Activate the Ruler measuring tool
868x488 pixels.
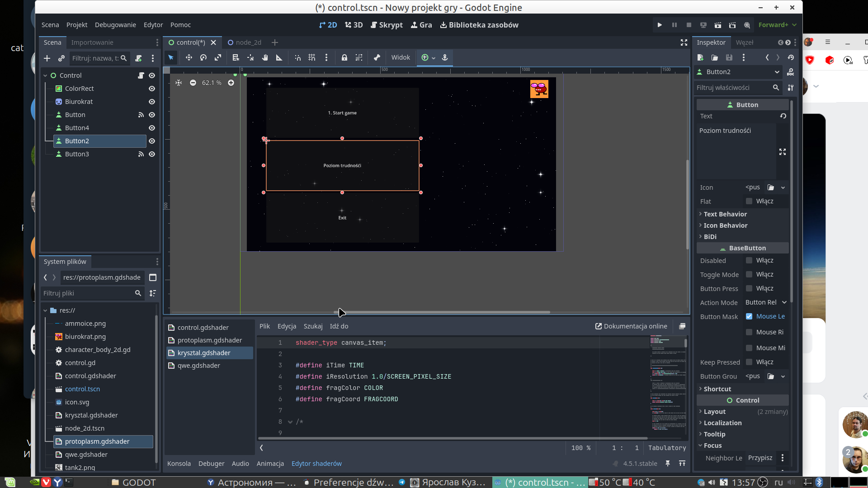[279, 57]
